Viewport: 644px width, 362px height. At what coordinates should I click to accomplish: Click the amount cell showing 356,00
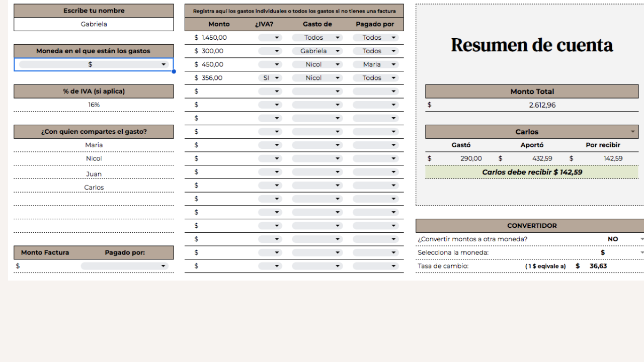pos(212,78)
